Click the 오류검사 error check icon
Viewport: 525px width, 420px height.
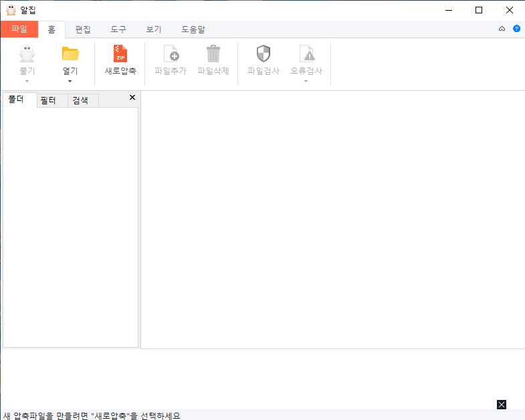point(307,54)
